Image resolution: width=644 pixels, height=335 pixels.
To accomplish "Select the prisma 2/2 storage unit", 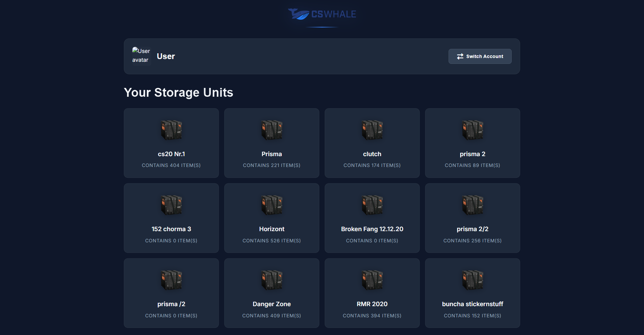I will click(472, 218).
